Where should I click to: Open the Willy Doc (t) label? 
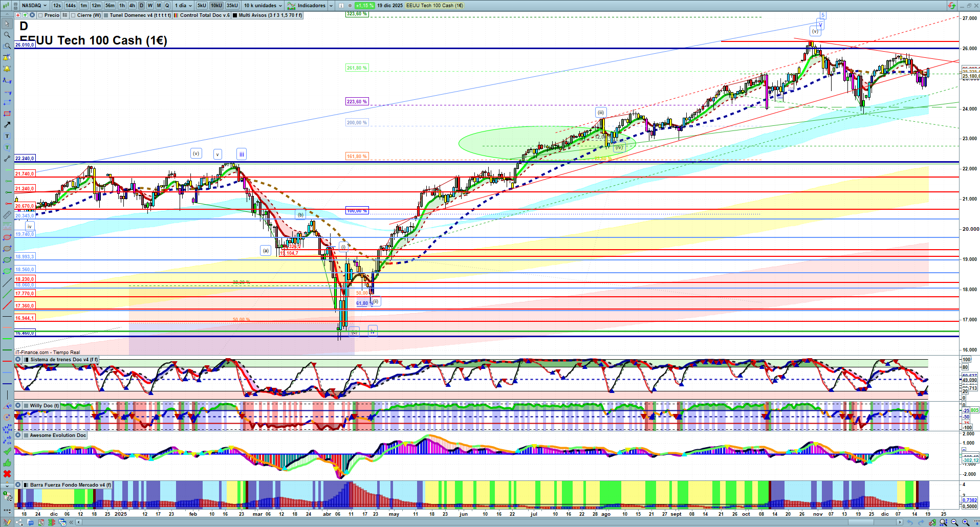[44, 406]
